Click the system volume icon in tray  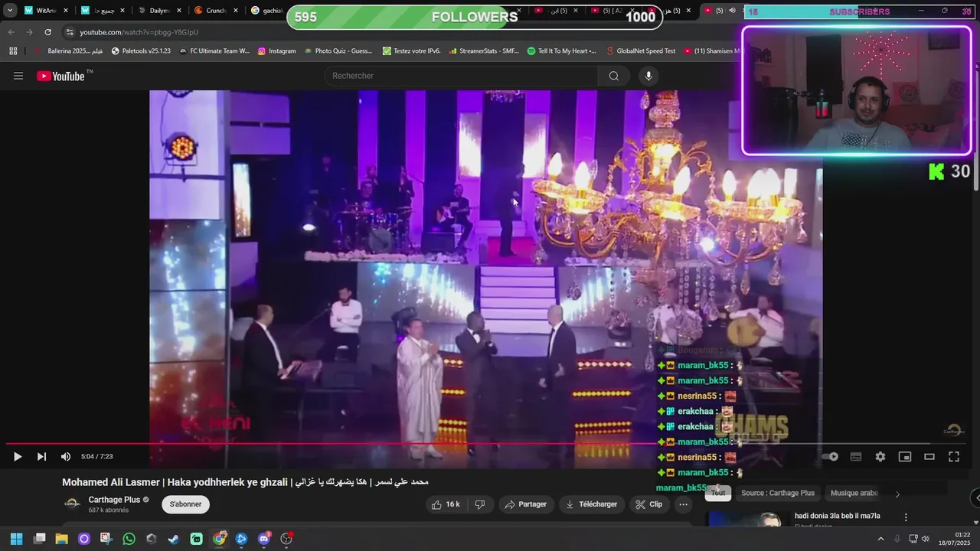925,539
